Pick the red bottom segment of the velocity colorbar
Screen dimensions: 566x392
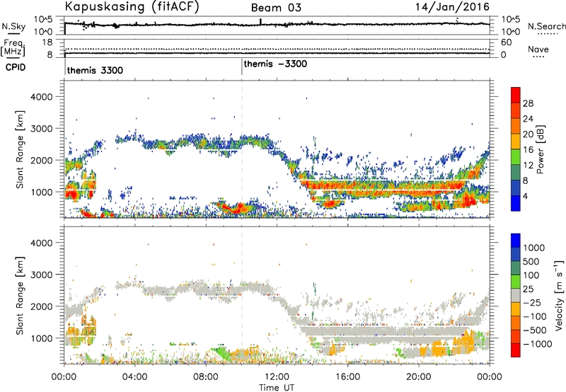click(516, 350)
